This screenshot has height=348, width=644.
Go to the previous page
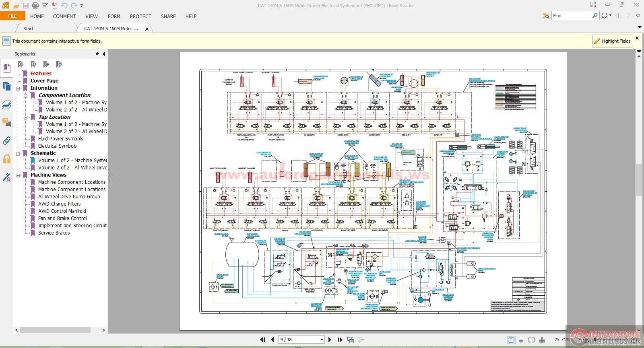(x=272, y=340)
